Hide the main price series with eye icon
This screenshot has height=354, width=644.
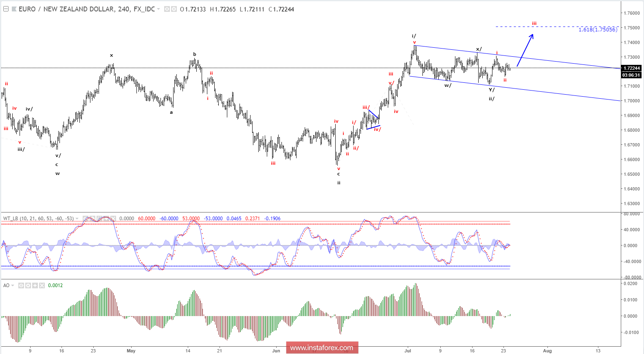pyautogui.click(x=167, y=9)
